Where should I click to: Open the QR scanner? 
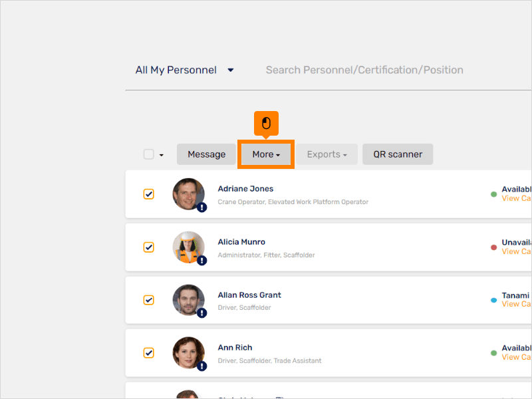coord(398,154)
